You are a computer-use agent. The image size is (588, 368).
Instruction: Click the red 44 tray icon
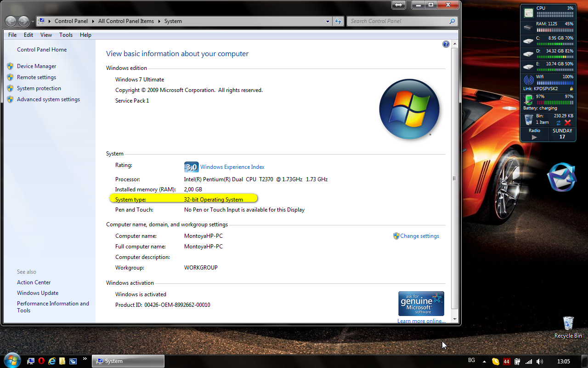point(507,362)
